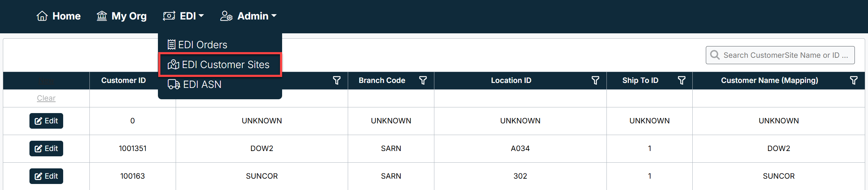
Task: Click the filter icon on Branch Code column
Action: [423, 80]
